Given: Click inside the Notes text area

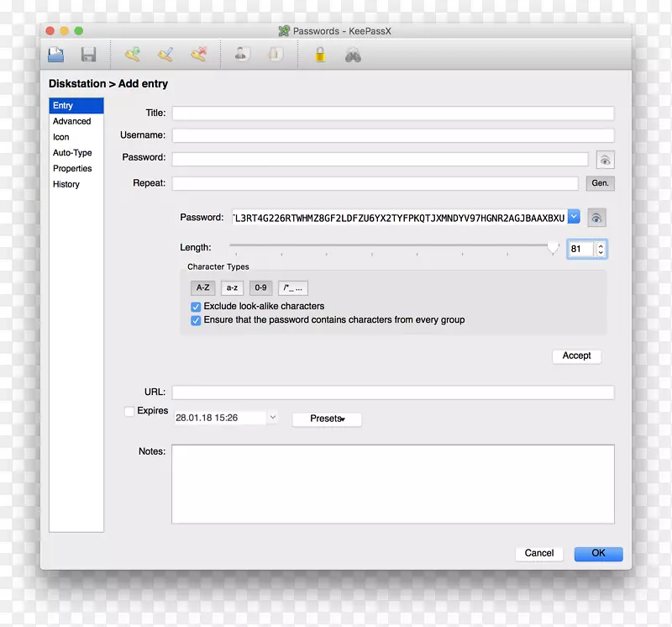Looking at the screenshot, I should (393, 484).
